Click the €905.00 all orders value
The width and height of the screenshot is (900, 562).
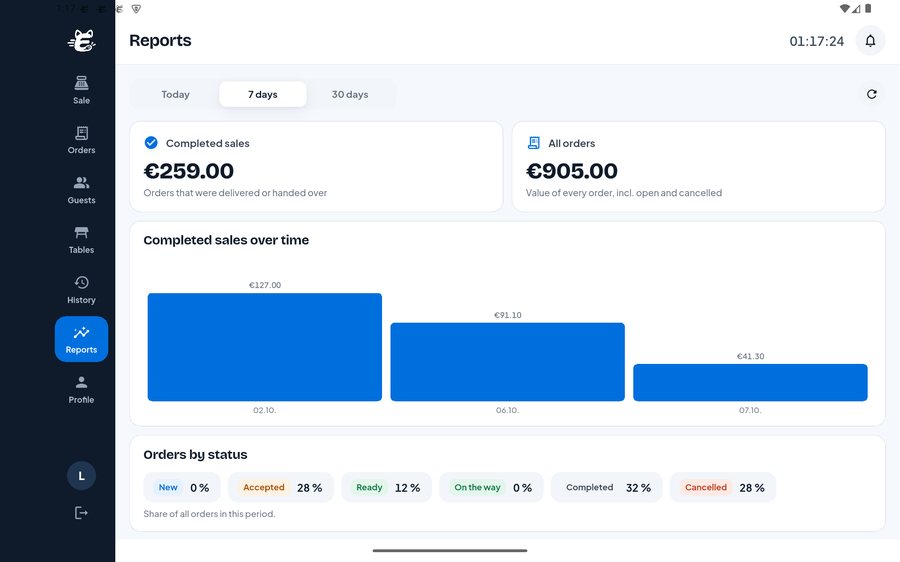click(572, 171)
